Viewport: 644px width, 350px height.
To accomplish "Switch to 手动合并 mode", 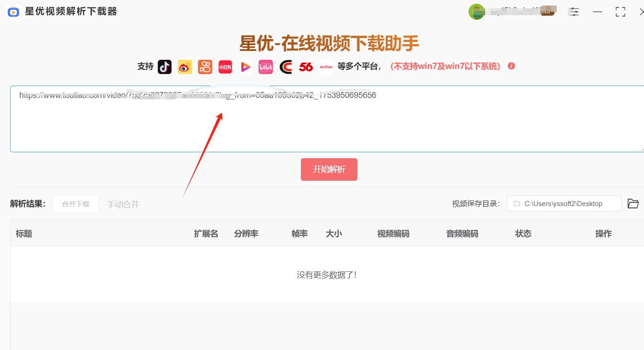I will [x=123, y=204].
